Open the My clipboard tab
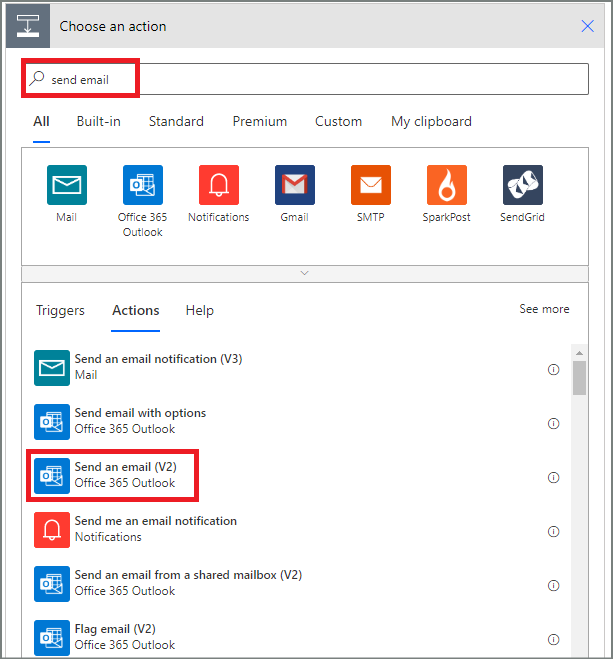 (431, 122)
